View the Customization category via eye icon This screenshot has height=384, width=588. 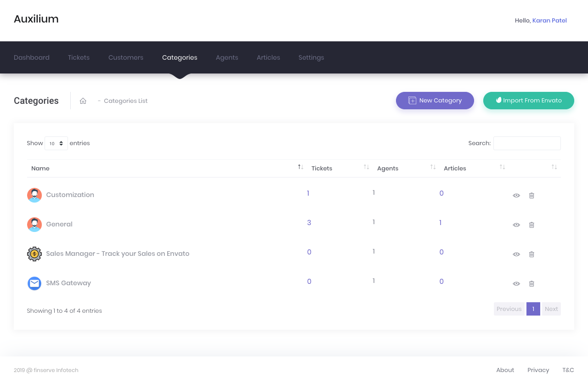pos(516,195)
